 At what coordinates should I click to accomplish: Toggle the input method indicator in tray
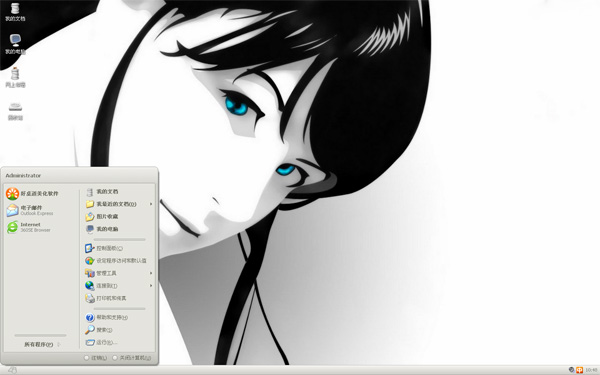[579, 370]
